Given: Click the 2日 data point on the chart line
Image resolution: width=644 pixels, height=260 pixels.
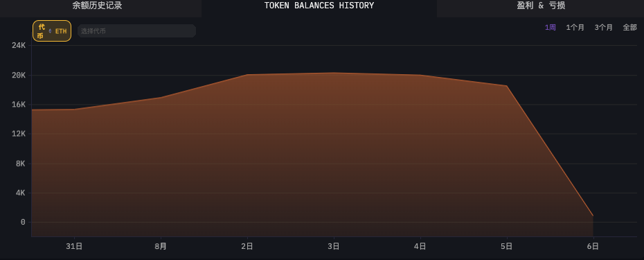Looking at the screenshot, I should click(247, 74).
